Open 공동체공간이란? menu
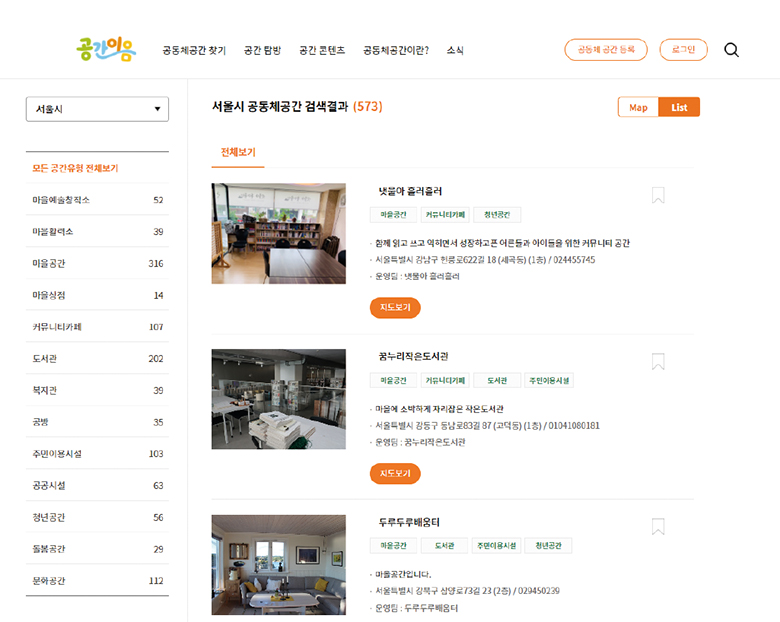Viewport: 780px width, 622px height. tap(396, 50)
